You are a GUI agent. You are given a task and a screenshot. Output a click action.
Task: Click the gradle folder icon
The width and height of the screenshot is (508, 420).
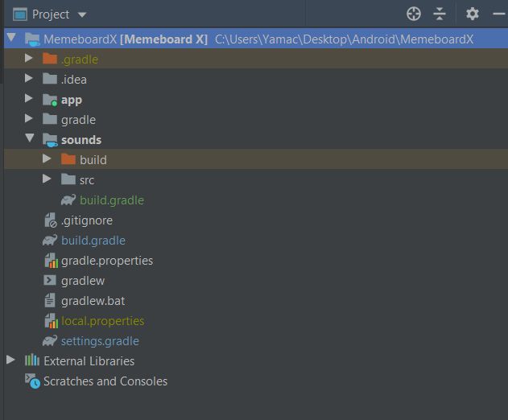click(x=50, y=119)
